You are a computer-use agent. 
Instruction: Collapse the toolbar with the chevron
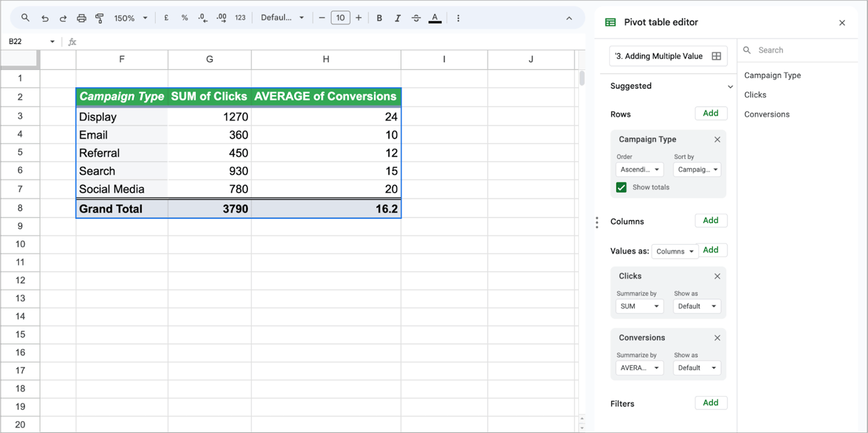(569, 18)
